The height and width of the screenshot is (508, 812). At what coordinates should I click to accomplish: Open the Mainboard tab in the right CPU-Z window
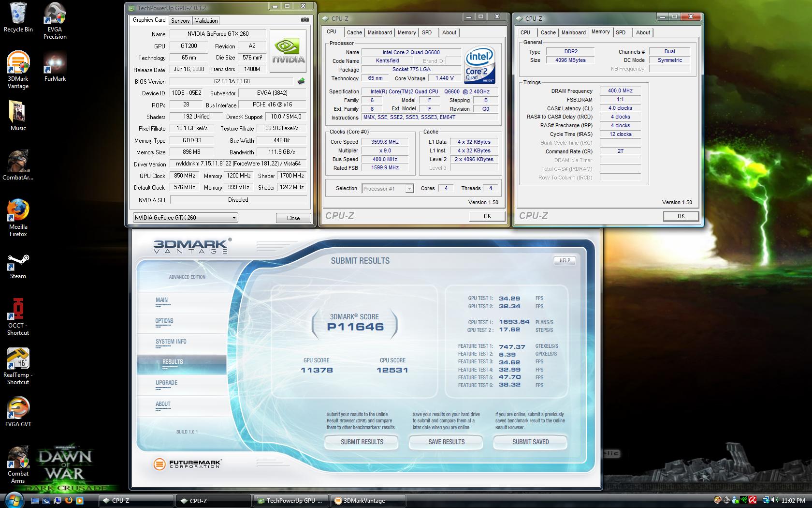[x=573, y=32]
